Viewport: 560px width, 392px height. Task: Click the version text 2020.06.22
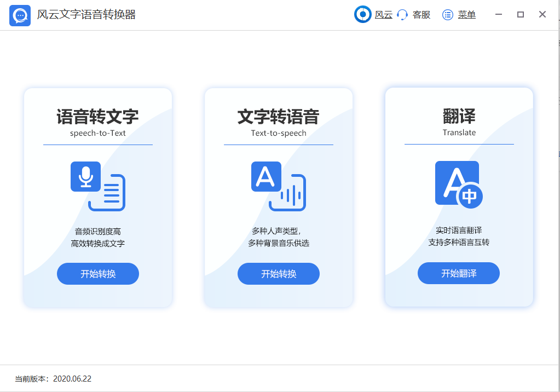click(73, 377)
